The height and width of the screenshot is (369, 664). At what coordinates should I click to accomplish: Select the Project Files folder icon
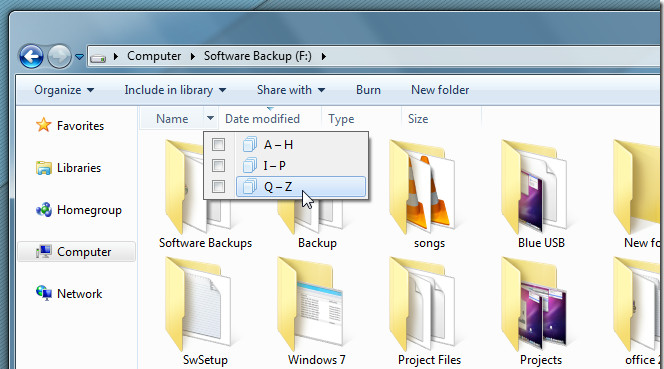(422, 303)
